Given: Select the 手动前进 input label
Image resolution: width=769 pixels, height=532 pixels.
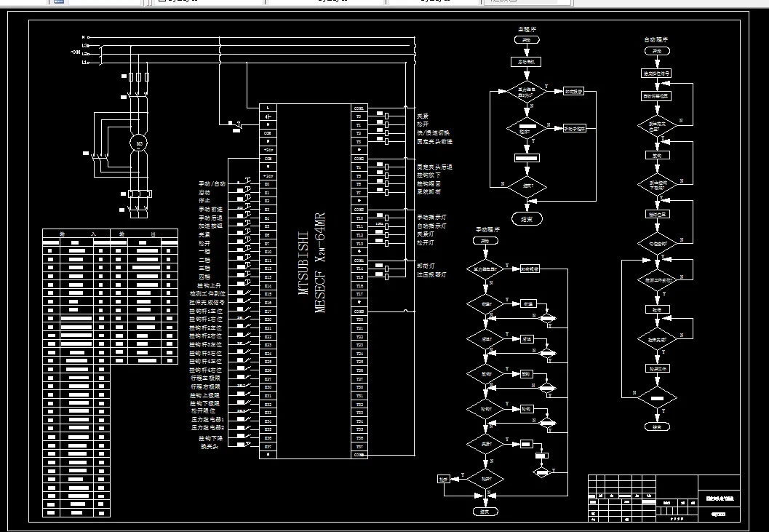Looking at the screenshot, I should 210,209.
